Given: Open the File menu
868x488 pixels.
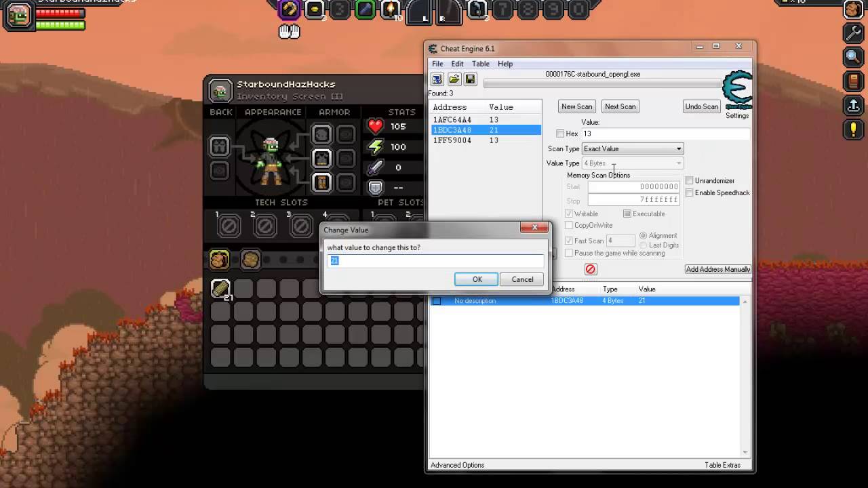Looking at the screenshot, I should coord(438,64).
